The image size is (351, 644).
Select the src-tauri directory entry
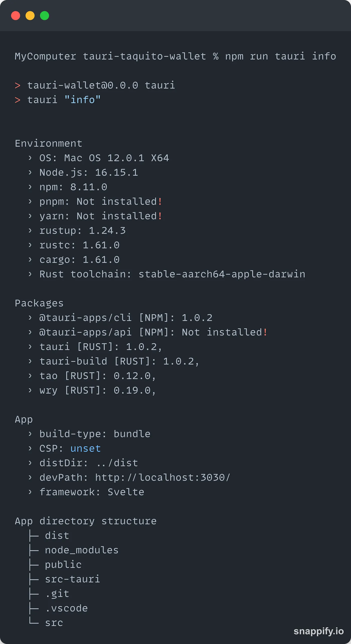tap(72, 579)
